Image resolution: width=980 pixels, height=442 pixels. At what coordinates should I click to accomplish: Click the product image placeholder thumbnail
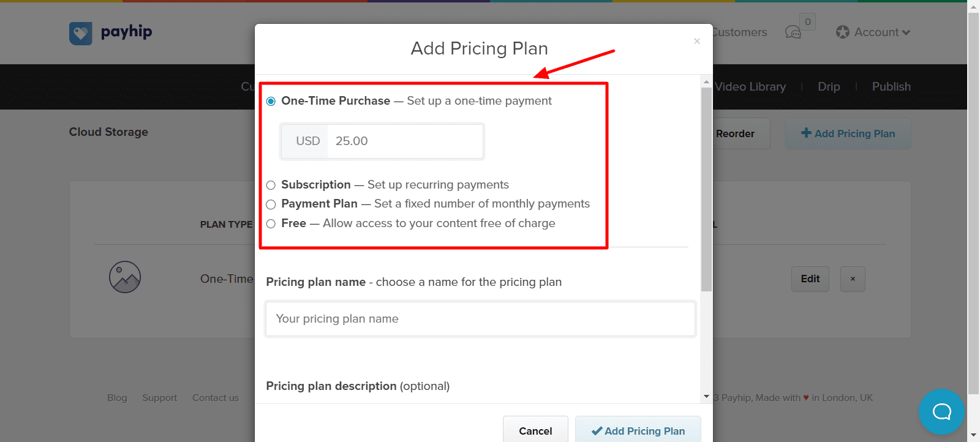coord(125,277)
